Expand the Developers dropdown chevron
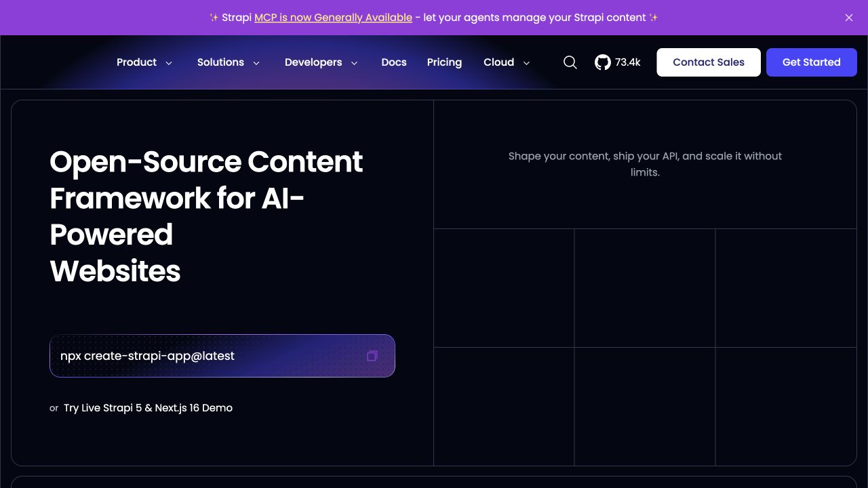Image resolution: width=868 pixels, height=488 pixels. [354, 63]
